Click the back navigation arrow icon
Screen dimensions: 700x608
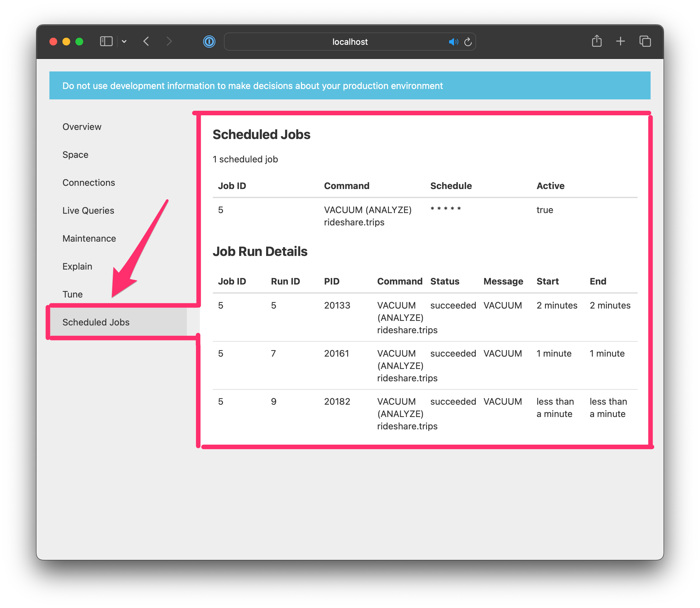pos(148,41)
